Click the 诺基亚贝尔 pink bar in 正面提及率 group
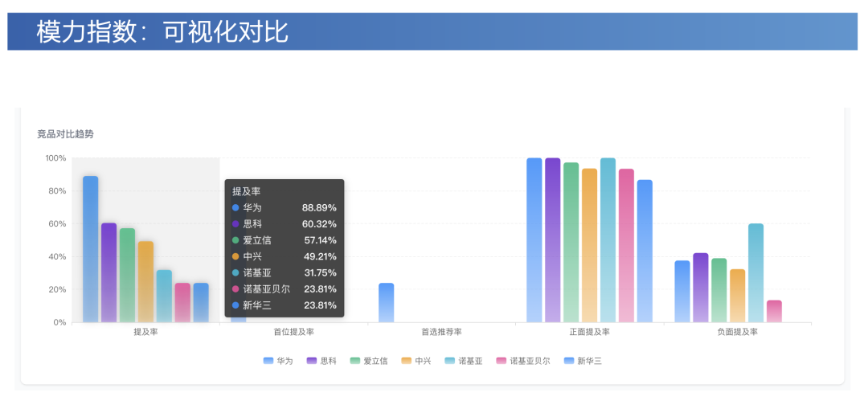Screen dimensions: 868x409 tap(627, 245)
